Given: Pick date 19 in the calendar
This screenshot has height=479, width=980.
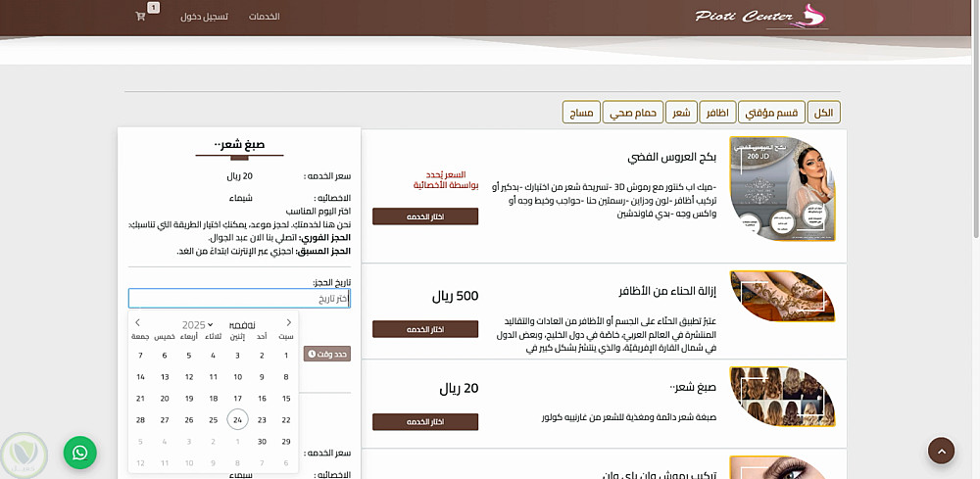Looking at the screenshot, I should point(189,399).
